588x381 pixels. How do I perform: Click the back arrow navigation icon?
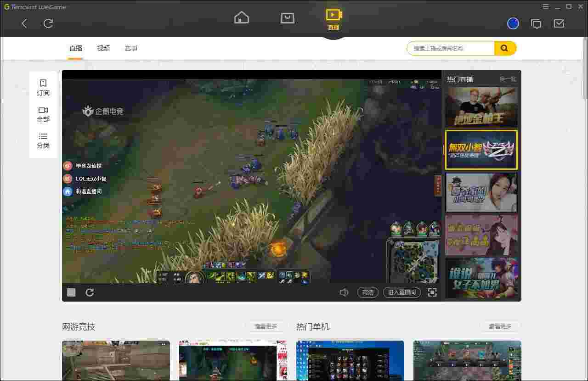click(x=24, y=23)
